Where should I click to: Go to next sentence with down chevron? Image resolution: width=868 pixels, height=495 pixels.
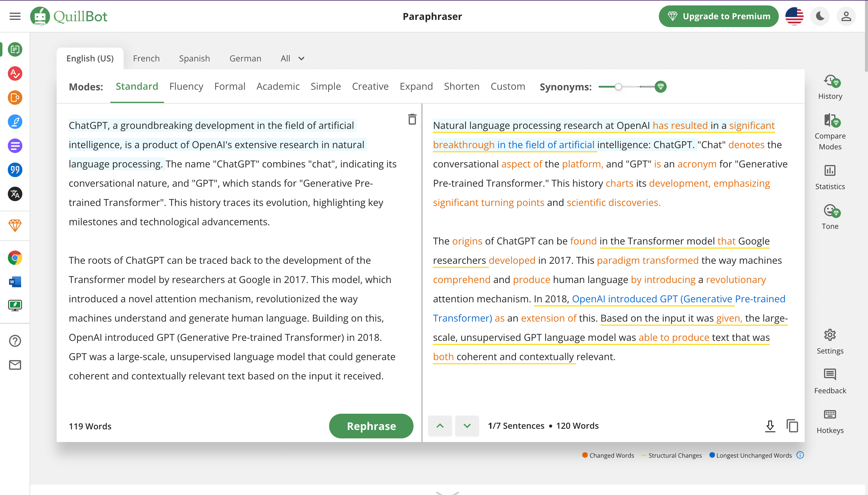point(467,426)
